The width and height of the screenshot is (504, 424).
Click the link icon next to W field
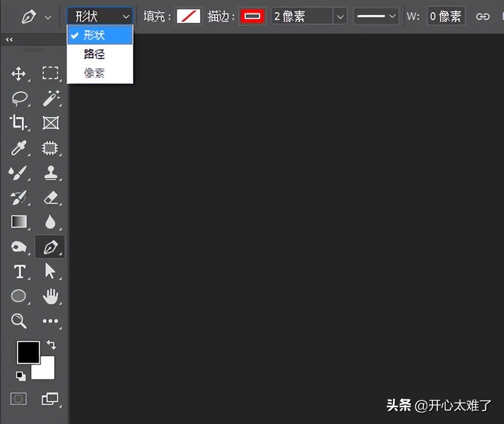coord(483,16)
